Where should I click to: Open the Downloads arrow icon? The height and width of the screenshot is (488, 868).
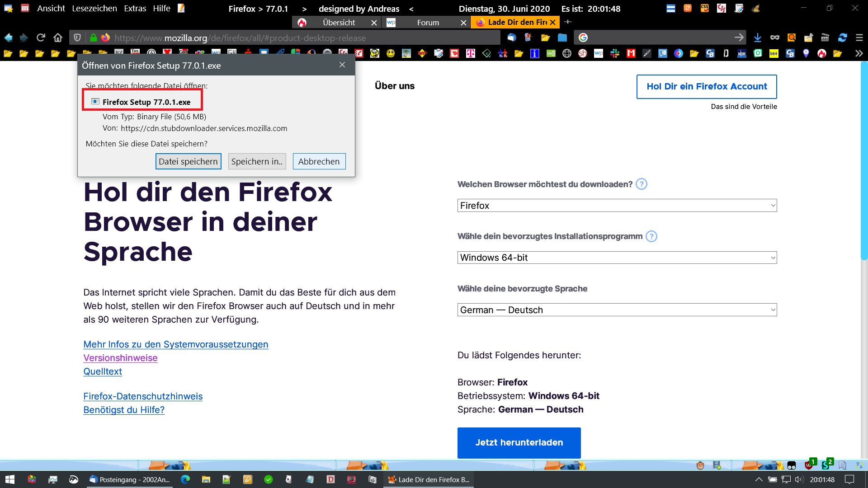click(x=758, y=38)
